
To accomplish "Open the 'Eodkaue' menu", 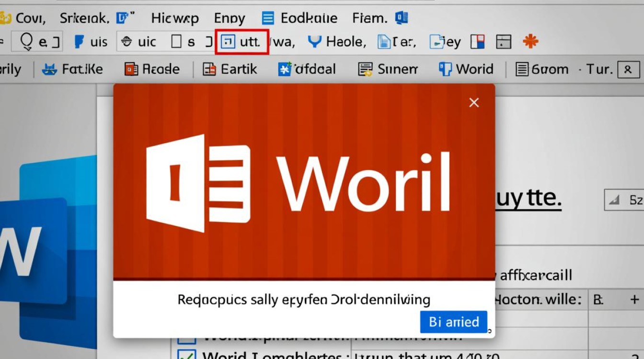I will 309,18.
